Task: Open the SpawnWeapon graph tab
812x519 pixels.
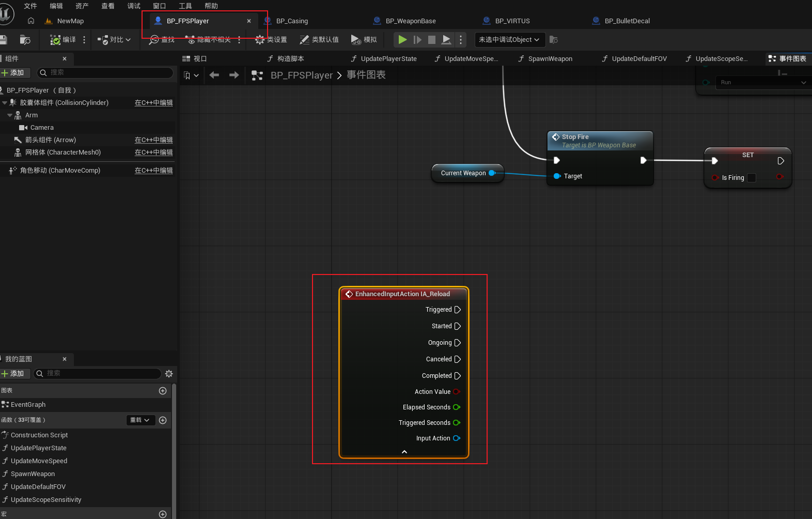Action: (545, 59)
